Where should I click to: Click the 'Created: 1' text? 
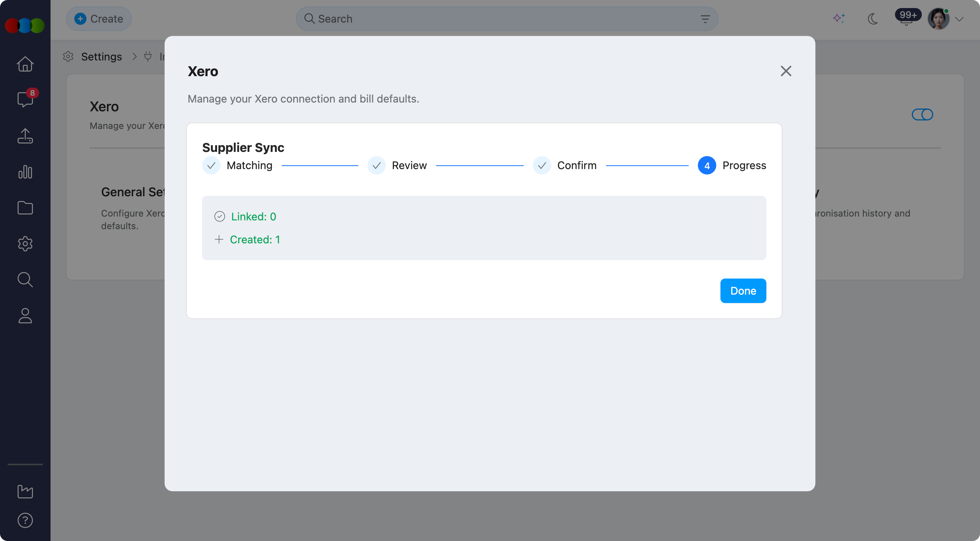click(x=255, y=240)
